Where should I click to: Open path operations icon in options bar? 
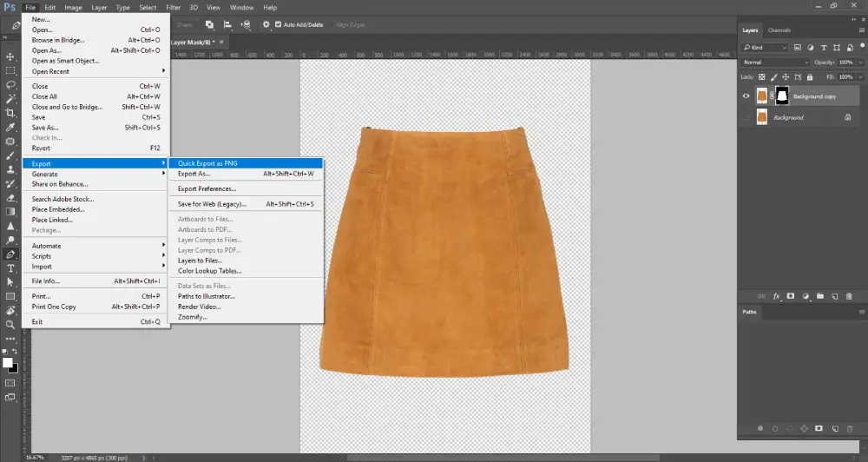click(x=209, y=24)
